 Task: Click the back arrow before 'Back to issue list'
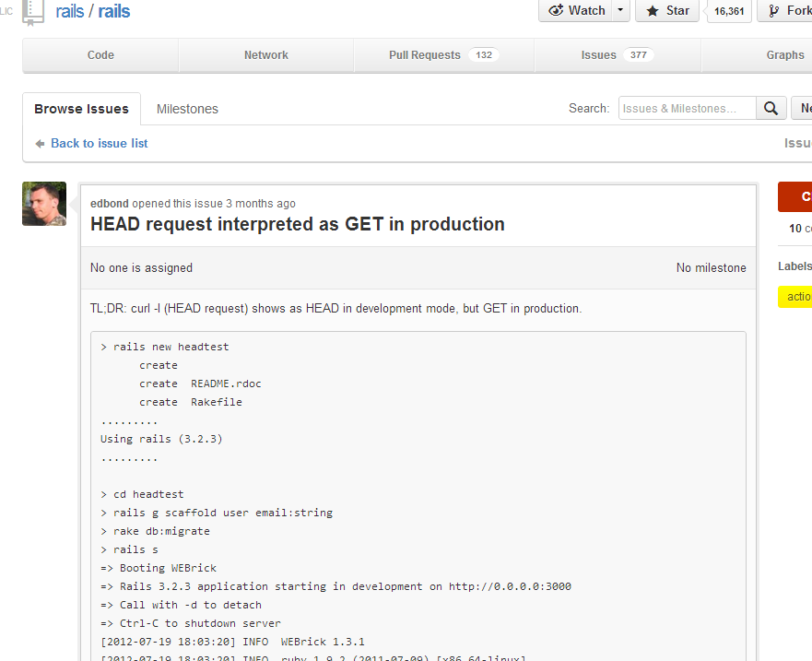pyautogui.click(x=38, y=143)
